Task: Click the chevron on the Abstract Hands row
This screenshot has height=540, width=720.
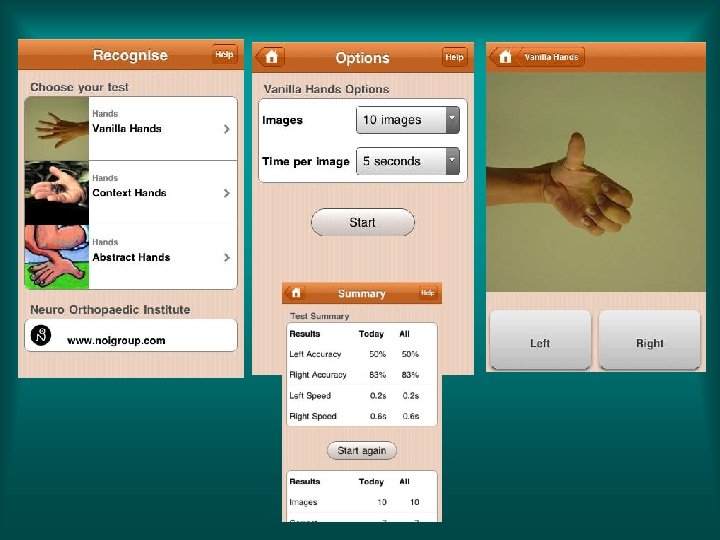Action: (226, 258)
